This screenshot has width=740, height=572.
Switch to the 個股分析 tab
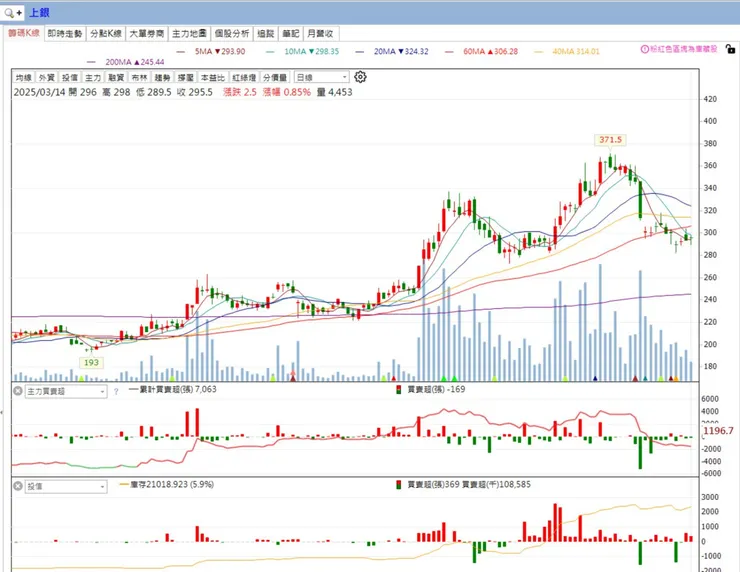[x=232, y=34]
